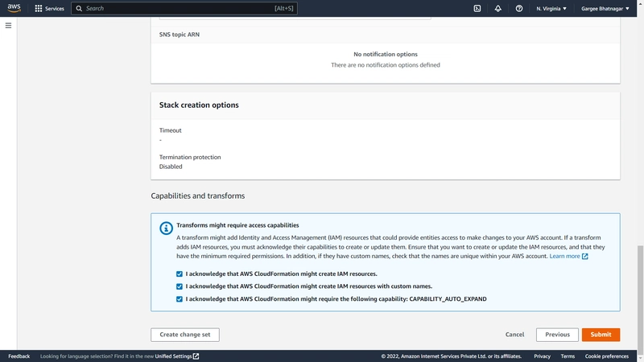The image size is (644, 362).
Task: Click the Create change set button
Action: point(185,335)
